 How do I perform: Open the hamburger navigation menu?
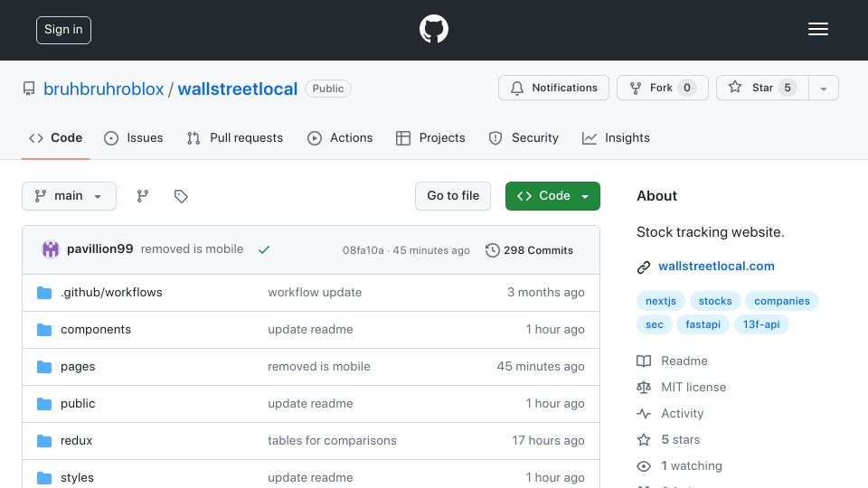click(x=817, y=29)
